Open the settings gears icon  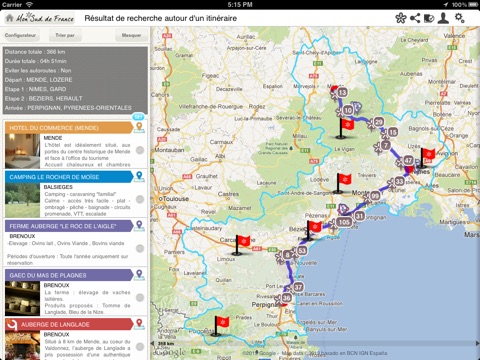[x=460, y=18]
